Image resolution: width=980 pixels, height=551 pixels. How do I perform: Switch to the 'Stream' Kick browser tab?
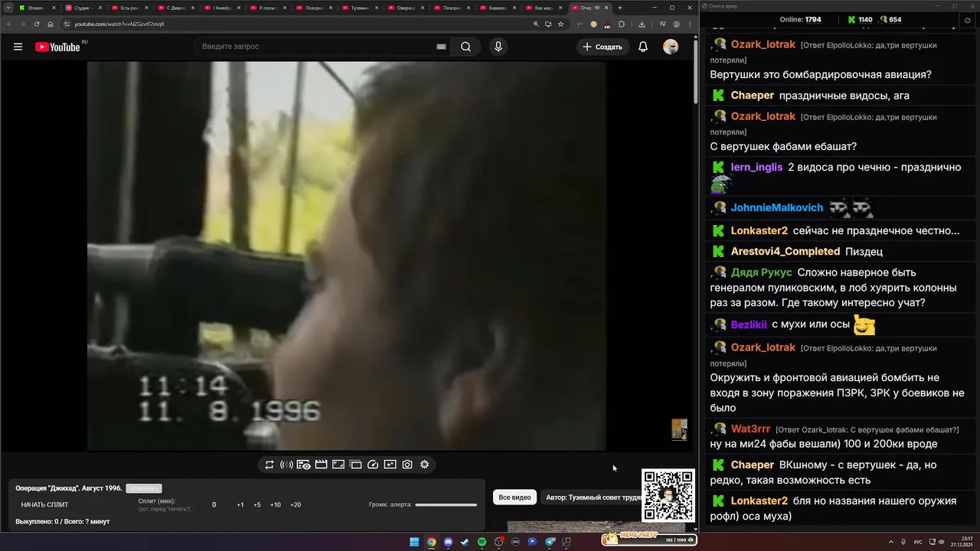(x=35, y=8)
